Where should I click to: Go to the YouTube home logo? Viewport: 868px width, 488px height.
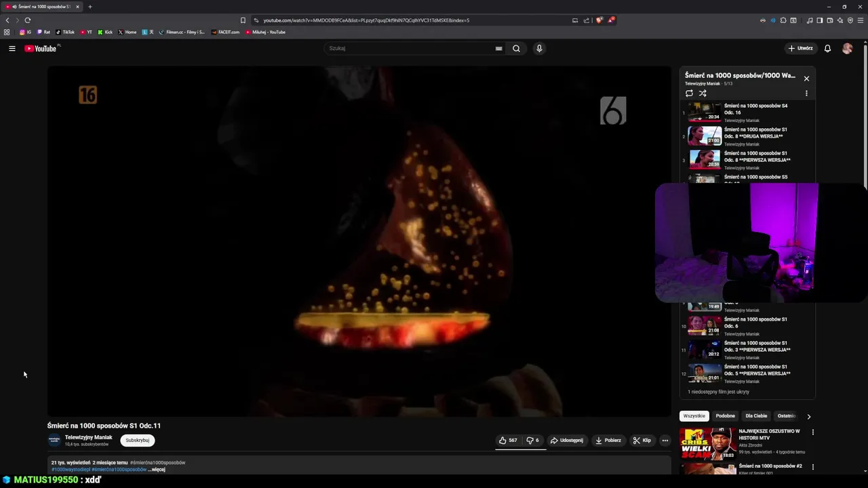click(42, 48)
